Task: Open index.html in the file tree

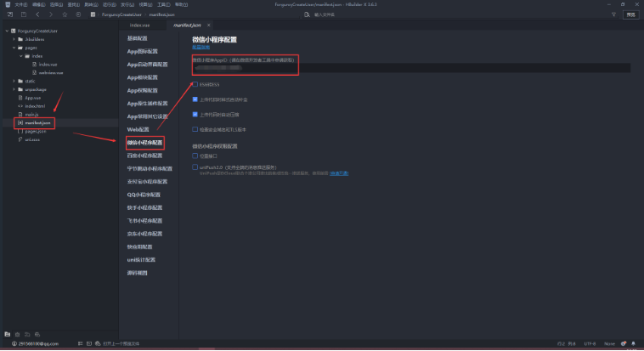Action: 35,106
